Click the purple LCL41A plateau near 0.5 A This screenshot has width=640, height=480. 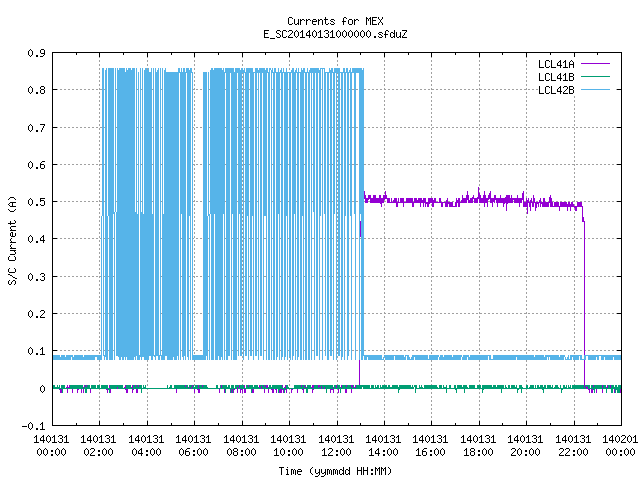point(473,200)
